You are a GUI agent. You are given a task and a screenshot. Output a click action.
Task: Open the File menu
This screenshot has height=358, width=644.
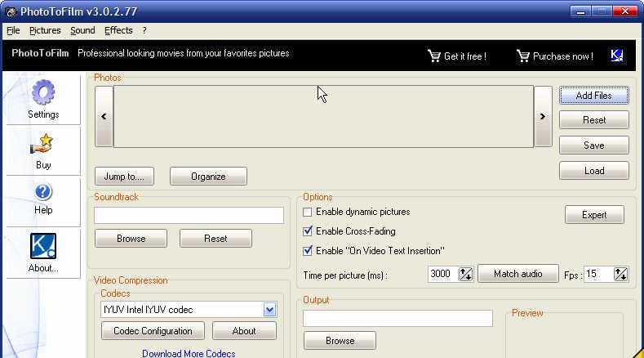point(13,30)
